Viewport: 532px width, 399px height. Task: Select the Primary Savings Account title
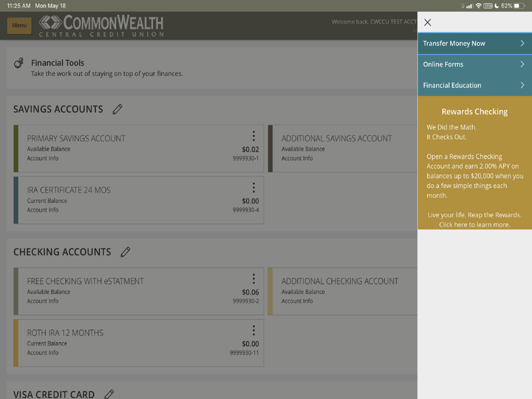[76, 138]
